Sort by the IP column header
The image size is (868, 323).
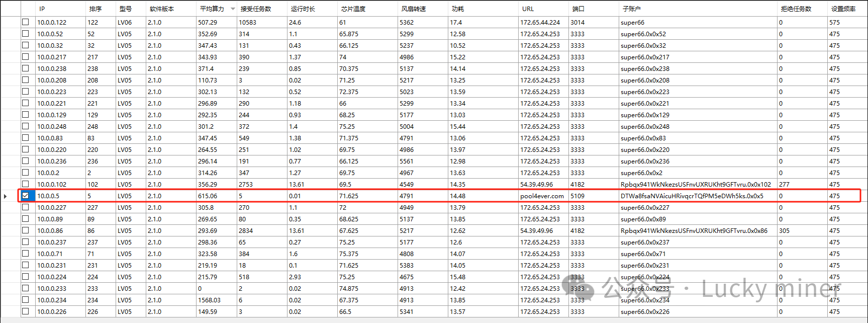42,9
